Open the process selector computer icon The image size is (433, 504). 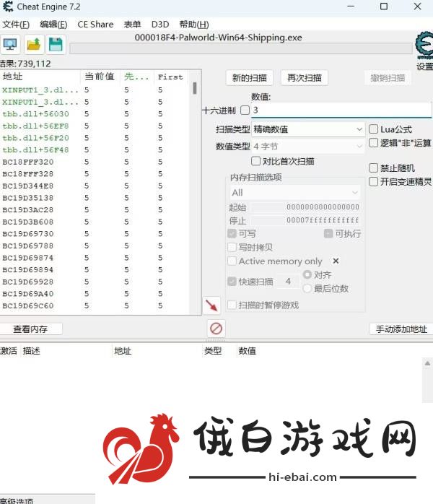(x=10, y=44)
